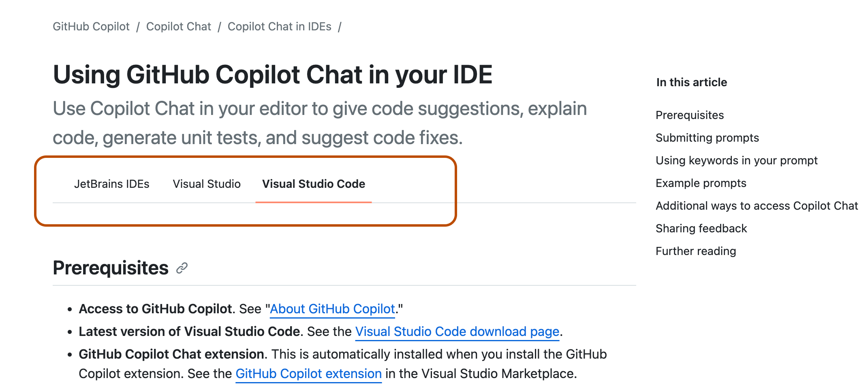Go to the Copilot Chat breadcrumb
This screenshot has width=868, height=391.
point(178,27)
